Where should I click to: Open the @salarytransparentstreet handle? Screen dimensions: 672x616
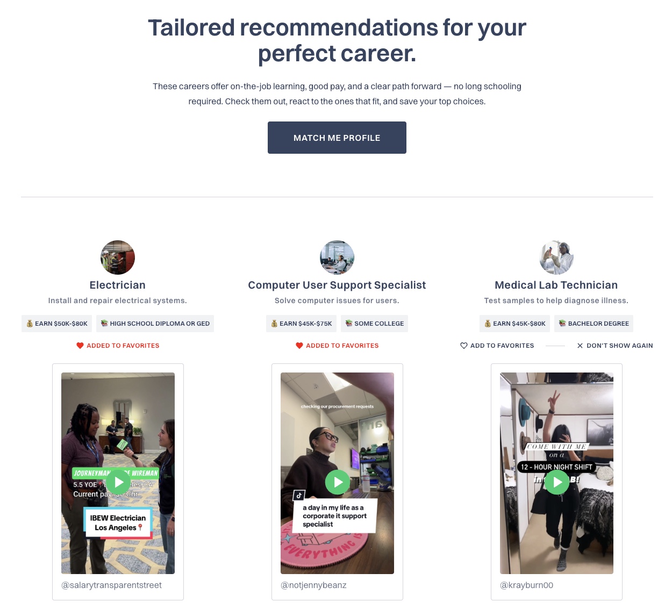(111, 585)
